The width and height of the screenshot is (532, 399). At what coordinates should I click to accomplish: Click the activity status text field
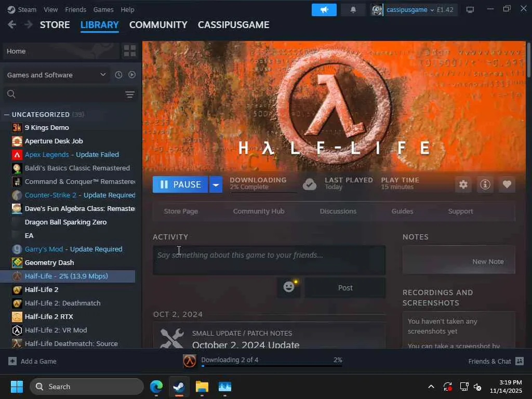(269, 260)
